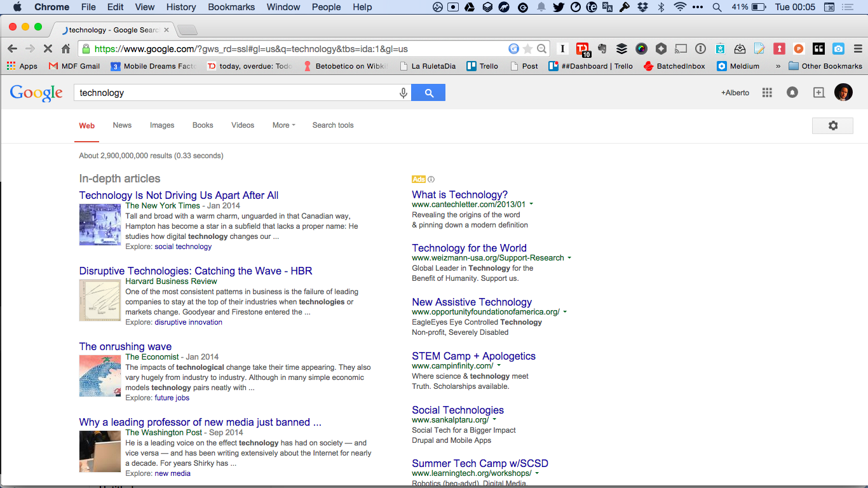The height and width of the screenshot is (488, 868).
Task: Open the Google Cast extension
Action: pos(681,49)
